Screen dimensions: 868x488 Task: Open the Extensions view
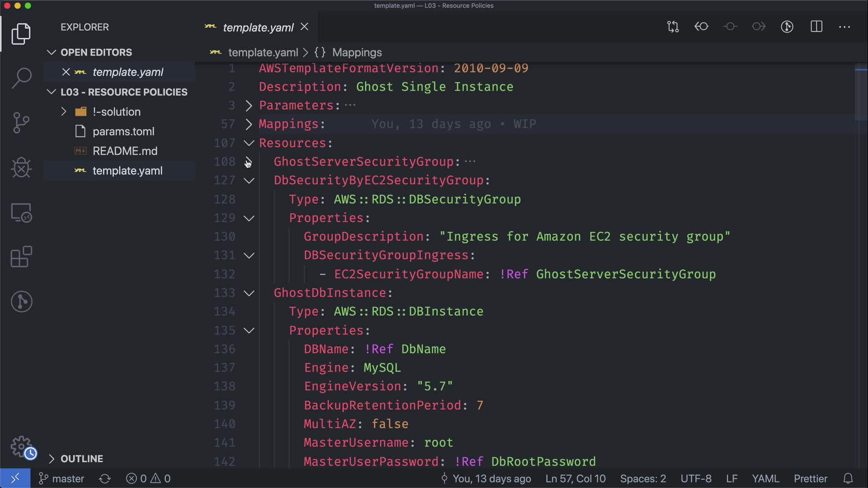point(21,257)
